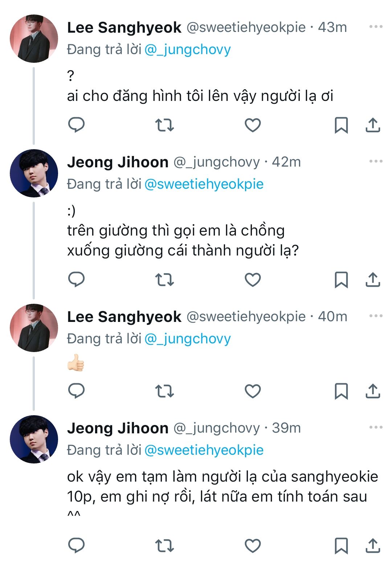Open Lee Sanghyeok's avatar on the first tweet
392x564 pixels.
[x=34, y=38]
